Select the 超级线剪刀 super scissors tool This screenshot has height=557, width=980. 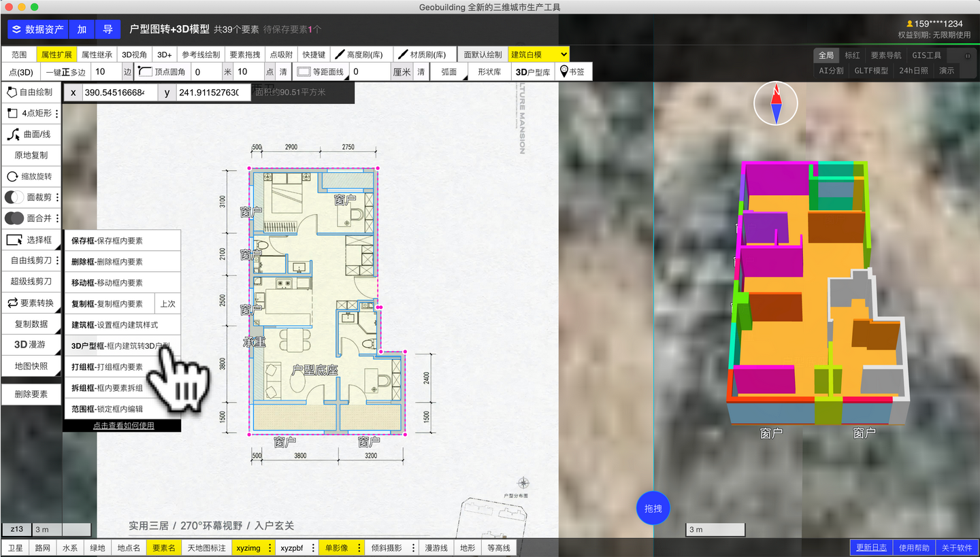(31, 282)
